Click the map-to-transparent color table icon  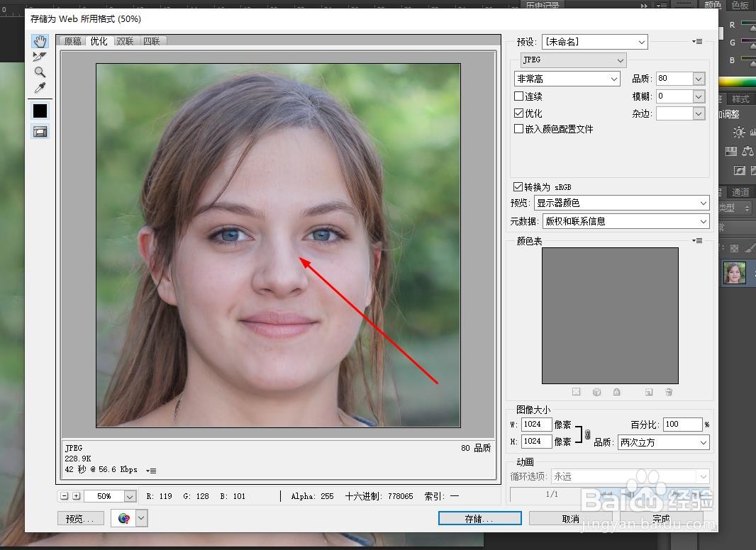tap(576, 392)
